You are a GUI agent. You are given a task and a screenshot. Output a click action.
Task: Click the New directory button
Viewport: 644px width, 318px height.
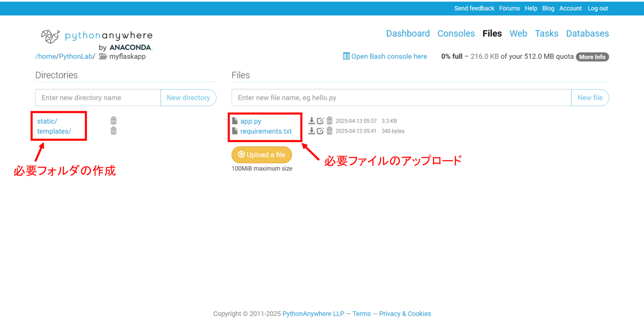pyautogui.click(x=188, y=98)
